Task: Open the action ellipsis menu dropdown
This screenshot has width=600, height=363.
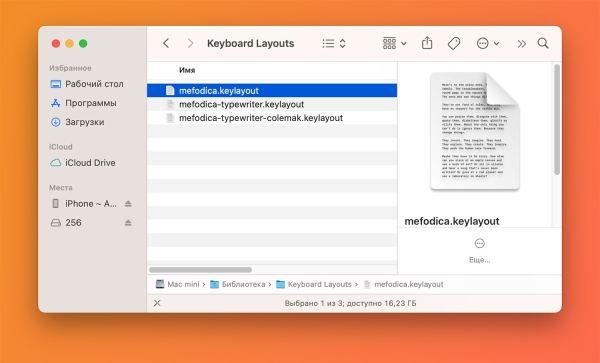Action: 488,43
